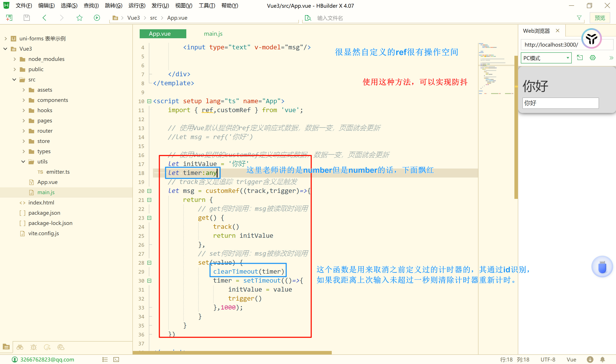Switch to the main.js editor tab
Screen dimensions: 616x364
pos(213,34)
